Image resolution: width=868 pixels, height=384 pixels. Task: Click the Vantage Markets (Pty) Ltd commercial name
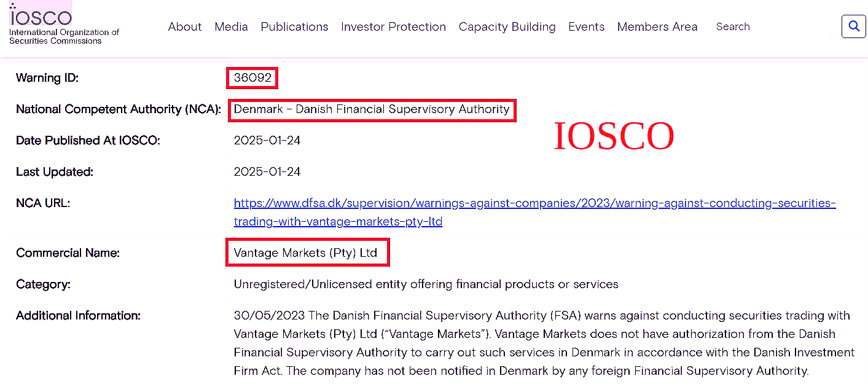tap(305, 253)
